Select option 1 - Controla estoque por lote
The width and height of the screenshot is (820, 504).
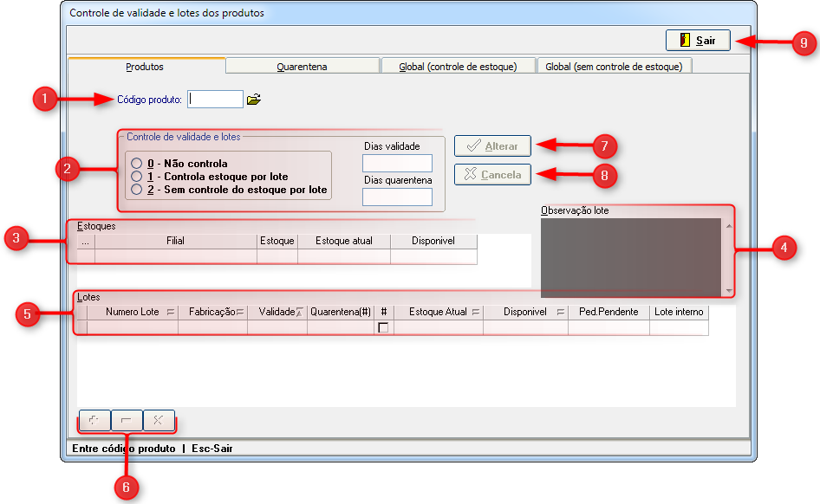point(136,177)
